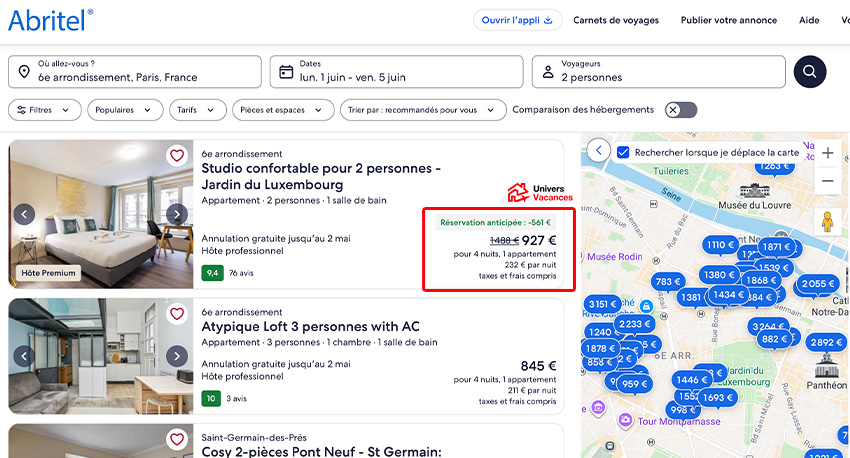Expand the Tarifs filter

(x=195, y=110)
